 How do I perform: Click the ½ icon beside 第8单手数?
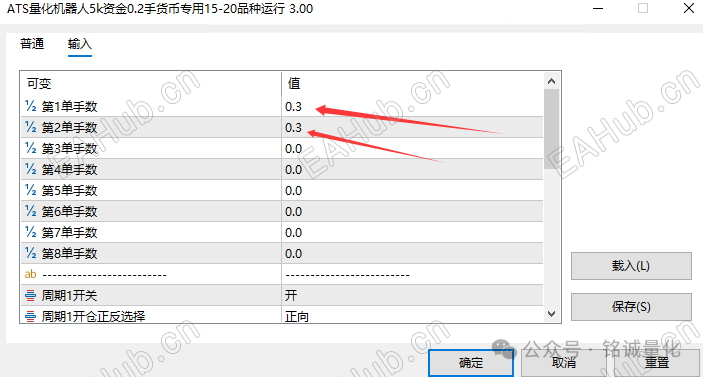(30, 253)
